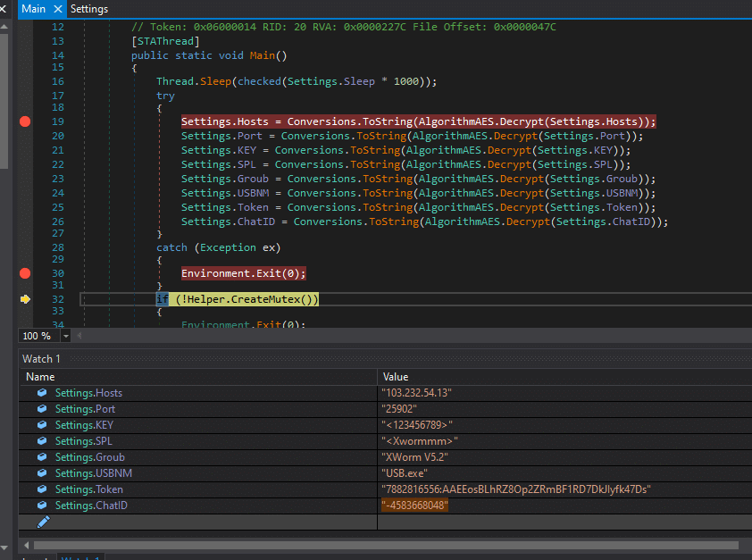
Task: Select the Settings.KEY watch name
Action: (84, 425)
